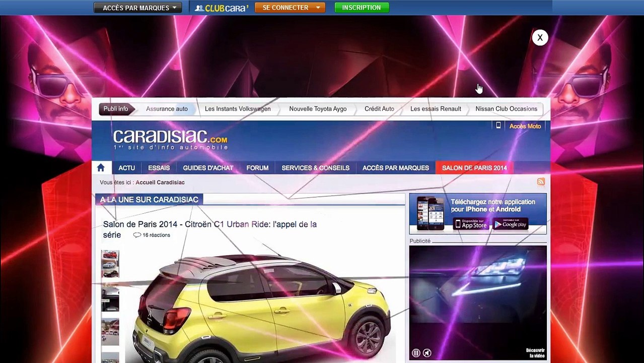Open the Crédit Auto link
This screenshot has width=644, height=363.
click(379, 109)
